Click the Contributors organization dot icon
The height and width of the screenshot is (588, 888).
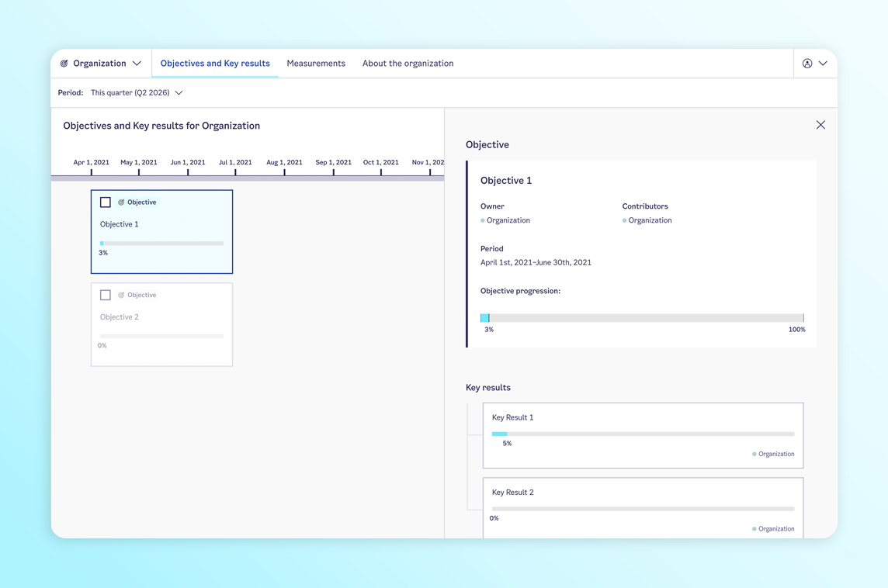pos(624,221)
